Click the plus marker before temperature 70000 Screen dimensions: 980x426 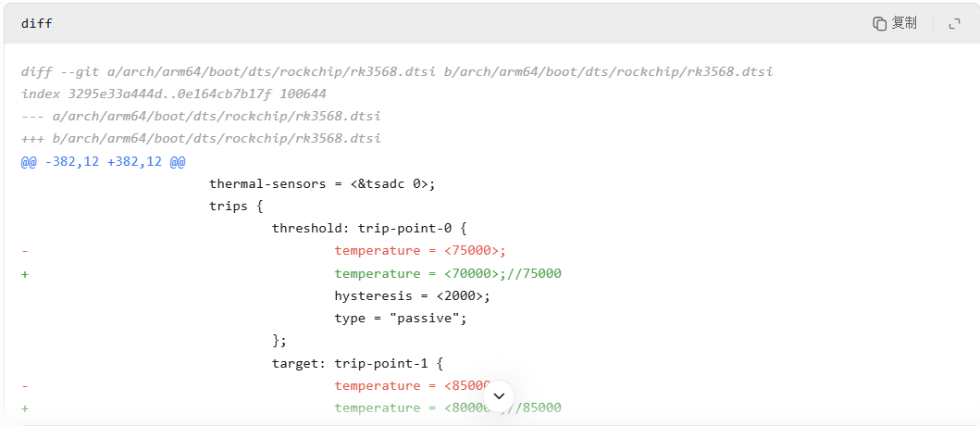25,273
